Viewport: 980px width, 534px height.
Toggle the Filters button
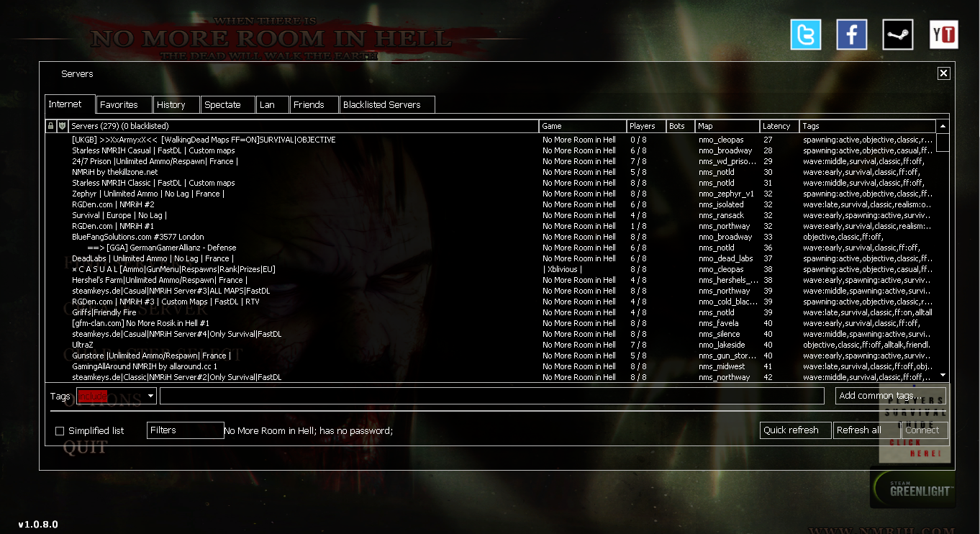tap(186, 430)
